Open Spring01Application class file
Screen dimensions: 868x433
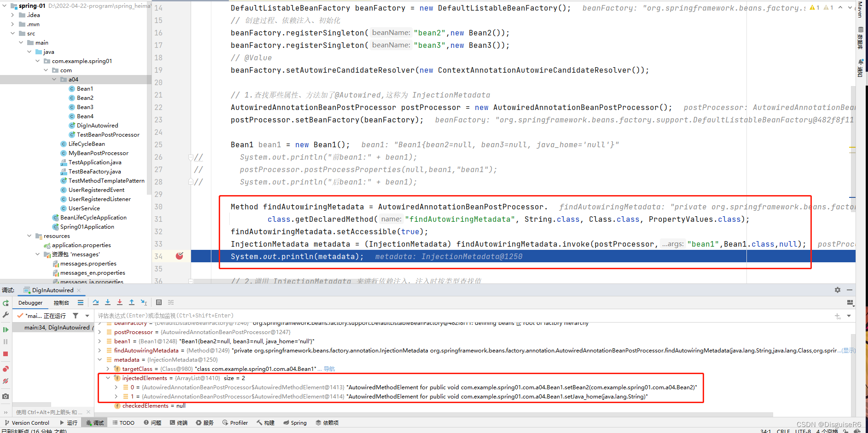(x=83, y=227)
